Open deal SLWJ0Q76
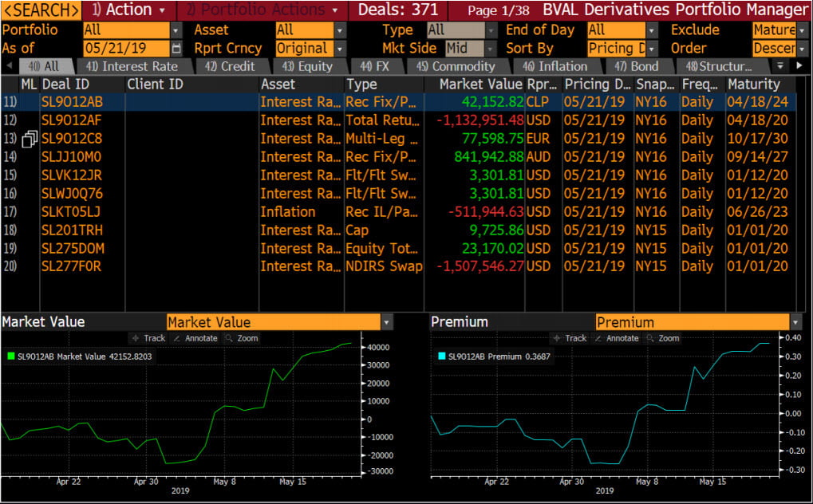 pyautogui.click(x=72, y=194)
